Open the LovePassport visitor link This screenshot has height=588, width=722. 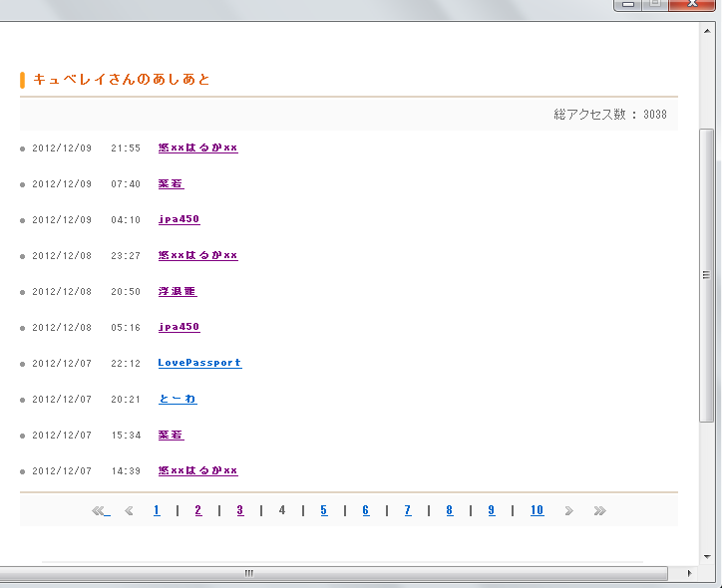(x=199, y=363)
